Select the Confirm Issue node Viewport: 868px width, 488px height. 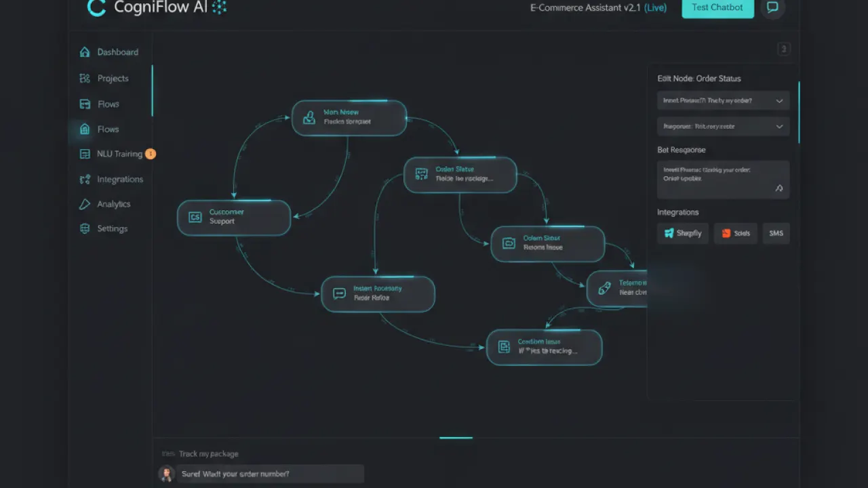pos(545,347)
